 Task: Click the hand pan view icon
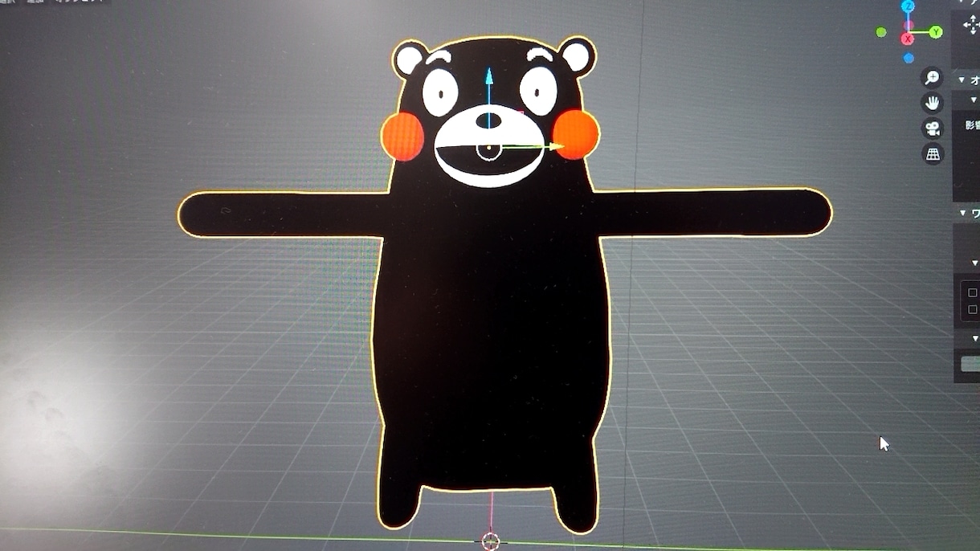click(x=933, y=103)
